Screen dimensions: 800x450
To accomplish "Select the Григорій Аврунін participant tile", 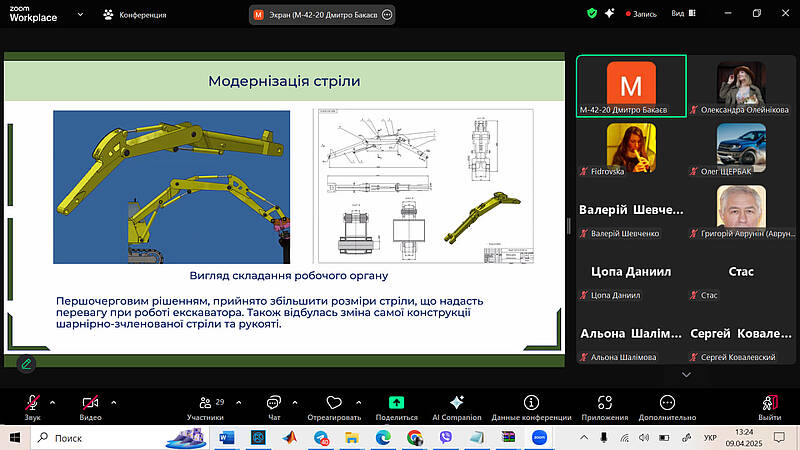I will point(741,210).
